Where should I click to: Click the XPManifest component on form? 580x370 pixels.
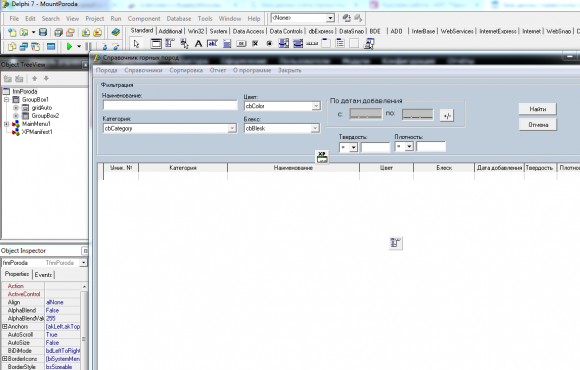pyautogui.click(x=322, y=157)
